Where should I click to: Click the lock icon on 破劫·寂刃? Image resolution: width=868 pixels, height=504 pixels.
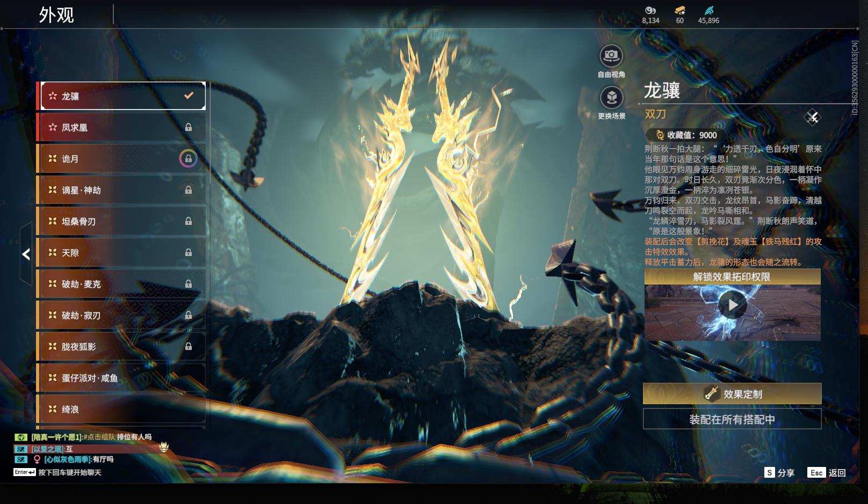point(189,315)
